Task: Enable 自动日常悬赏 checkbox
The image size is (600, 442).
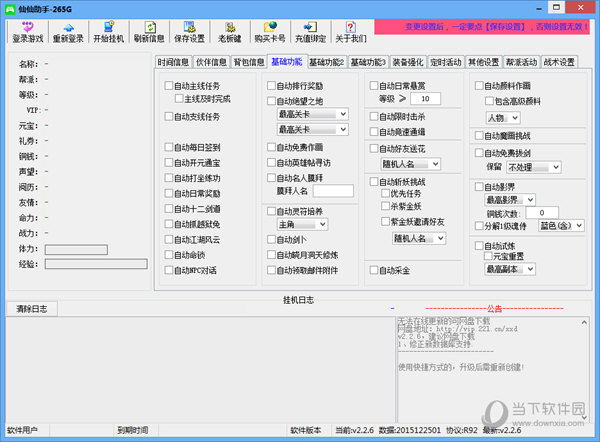Action: (x=374, y=85)
